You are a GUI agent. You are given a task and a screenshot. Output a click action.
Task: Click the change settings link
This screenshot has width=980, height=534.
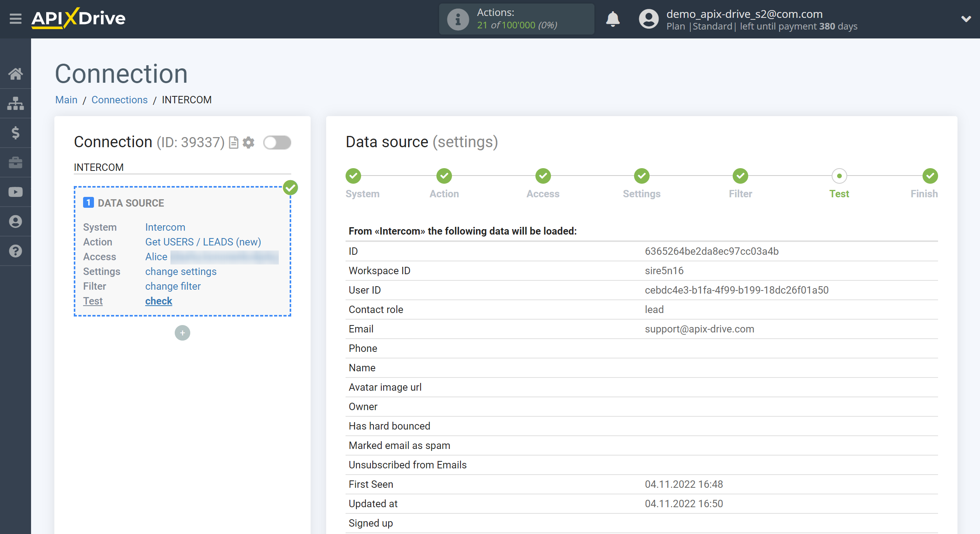pyautogui.click(x=181, y=271)
